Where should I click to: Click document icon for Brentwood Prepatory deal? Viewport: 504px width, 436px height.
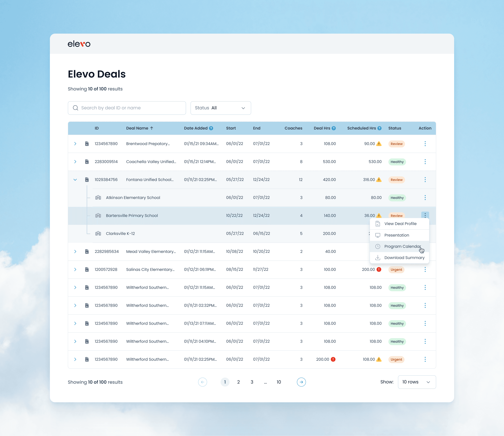click(x=87, y=144)
